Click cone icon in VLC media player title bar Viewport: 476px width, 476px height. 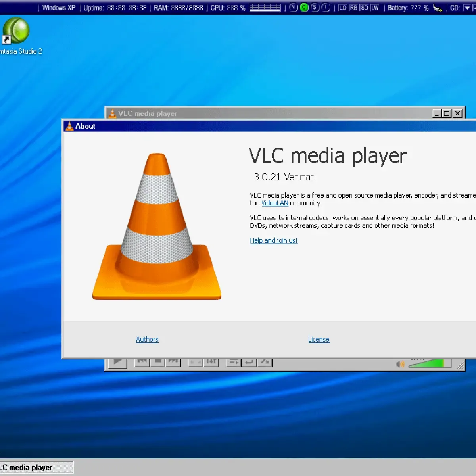click(x=112, y=114)
